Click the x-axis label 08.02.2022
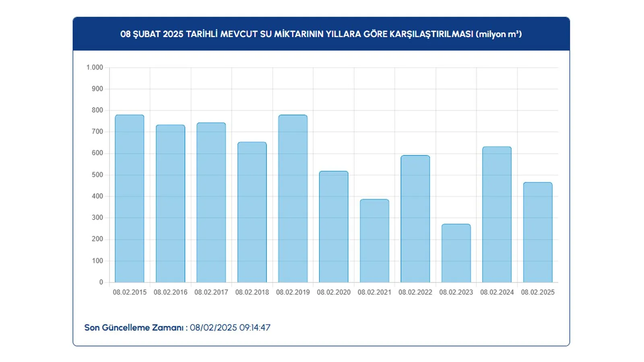Image resolution: width=644 pixels, height=362 pixels. [415, 292]
